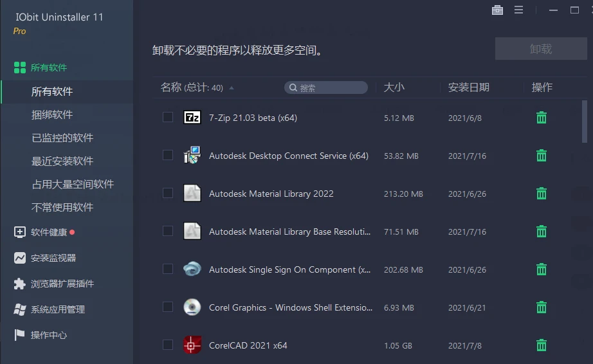Click trash icon for Corel Graphics Shell Extension
This screenshot has width=593, height=364.
click(541, 307)
